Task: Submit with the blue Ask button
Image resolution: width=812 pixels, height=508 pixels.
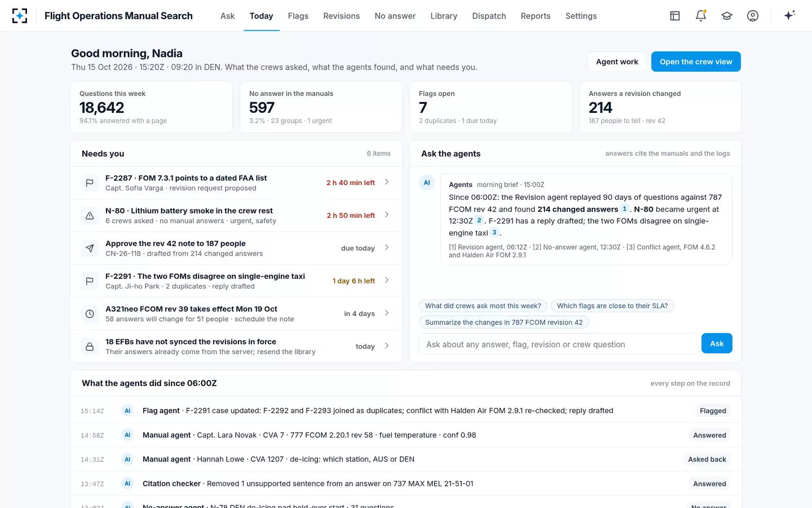Action: [x=717, y=343]
